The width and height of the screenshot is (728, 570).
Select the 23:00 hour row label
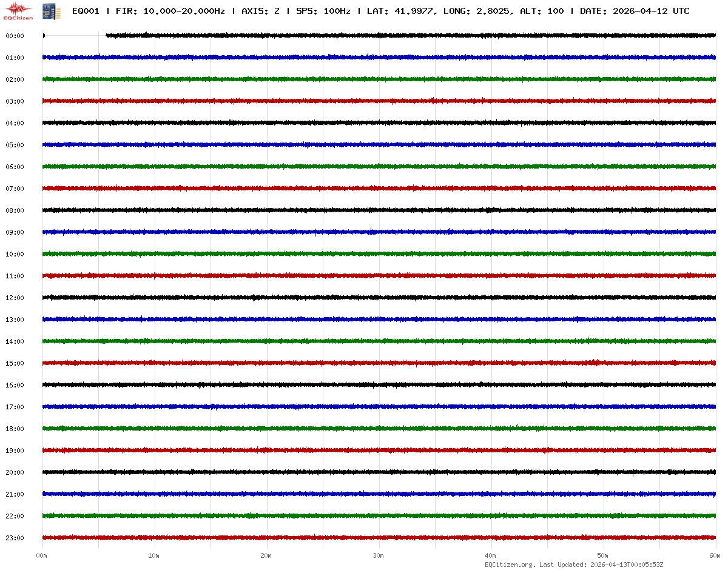pos(15,538)
